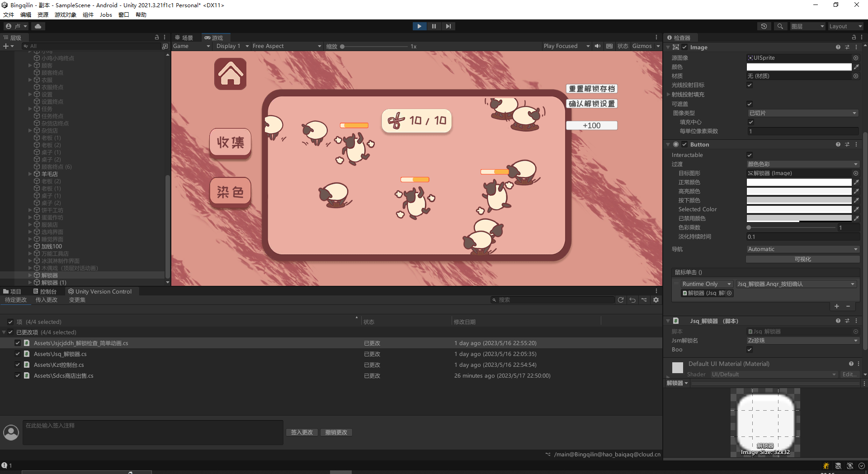This screenshot has height=474, width=868.
Task: Open the global search magnifier icon
Action: (x=780, y=26)
